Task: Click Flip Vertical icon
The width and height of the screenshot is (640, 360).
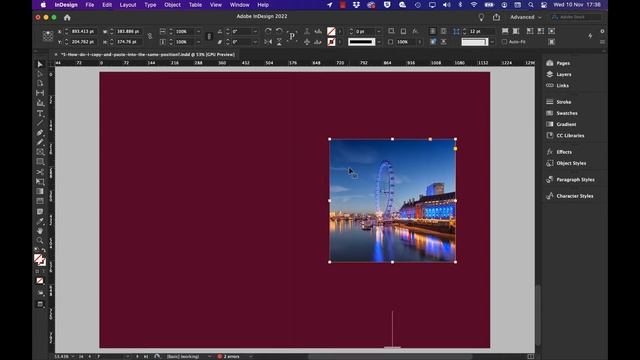Action: tap(279, 42)
